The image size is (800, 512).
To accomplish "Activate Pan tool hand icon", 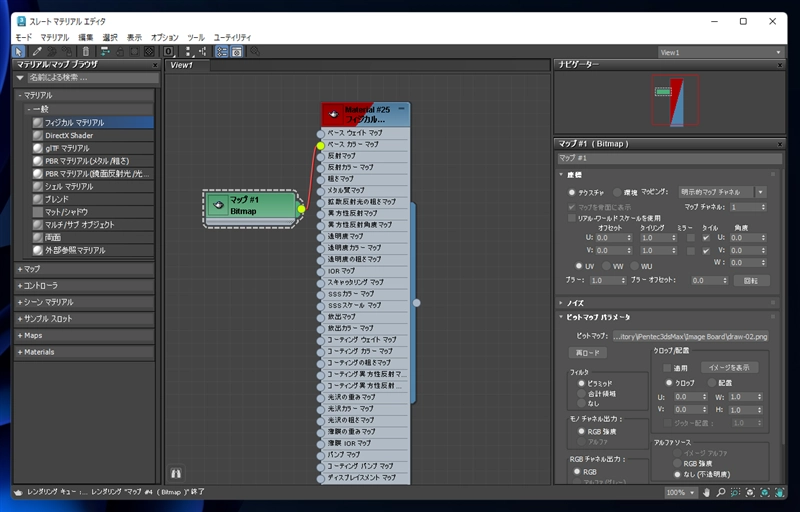I will 706,493.
